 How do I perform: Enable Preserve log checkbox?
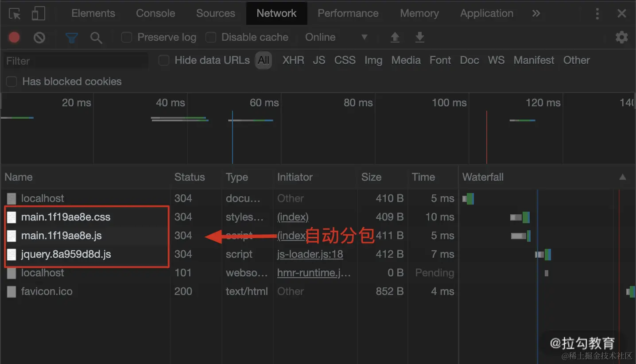click(x=127, y=37)
